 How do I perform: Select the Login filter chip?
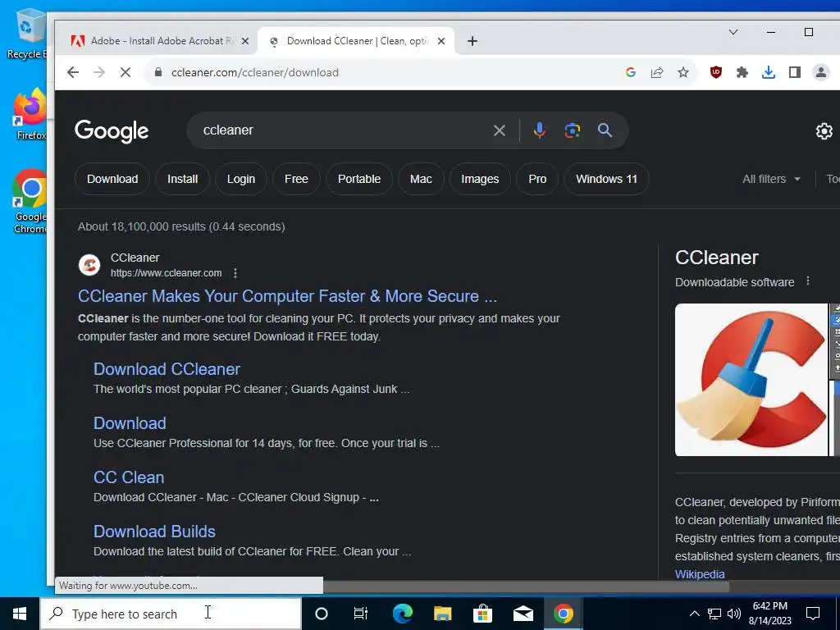pos(241,179)
